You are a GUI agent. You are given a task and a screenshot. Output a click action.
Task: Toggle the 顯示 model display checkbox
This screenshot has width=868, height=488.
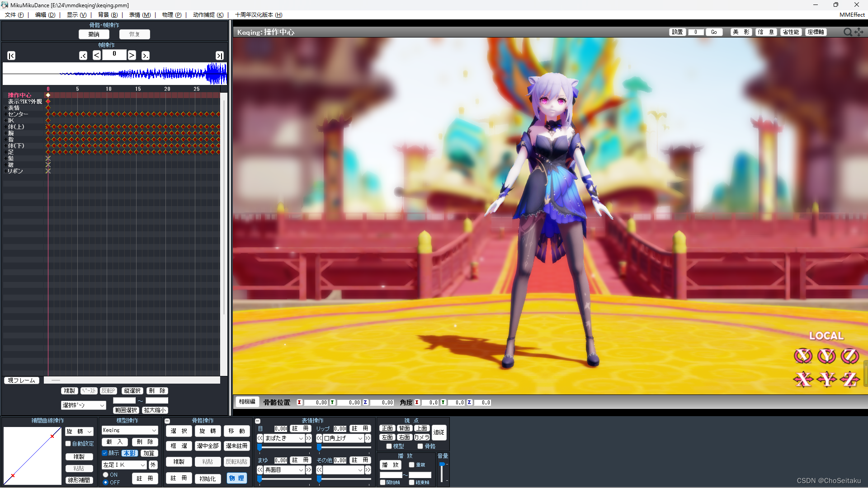pos(105,453)
